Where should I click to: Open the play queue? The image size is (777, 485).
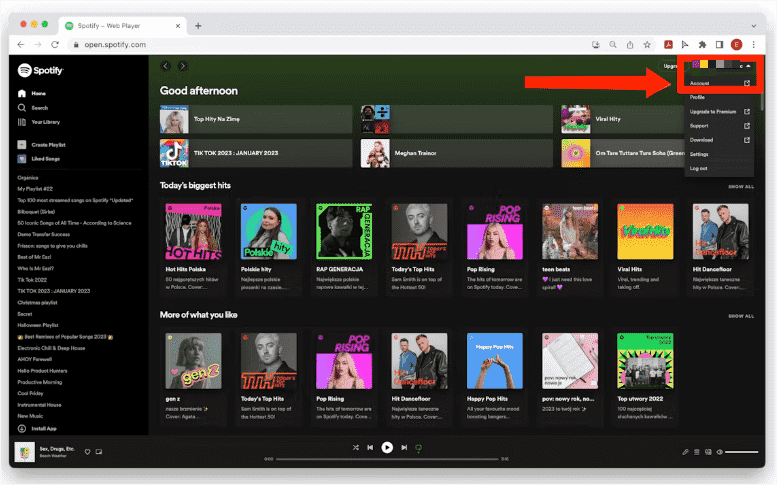click(x=697, y=452)
